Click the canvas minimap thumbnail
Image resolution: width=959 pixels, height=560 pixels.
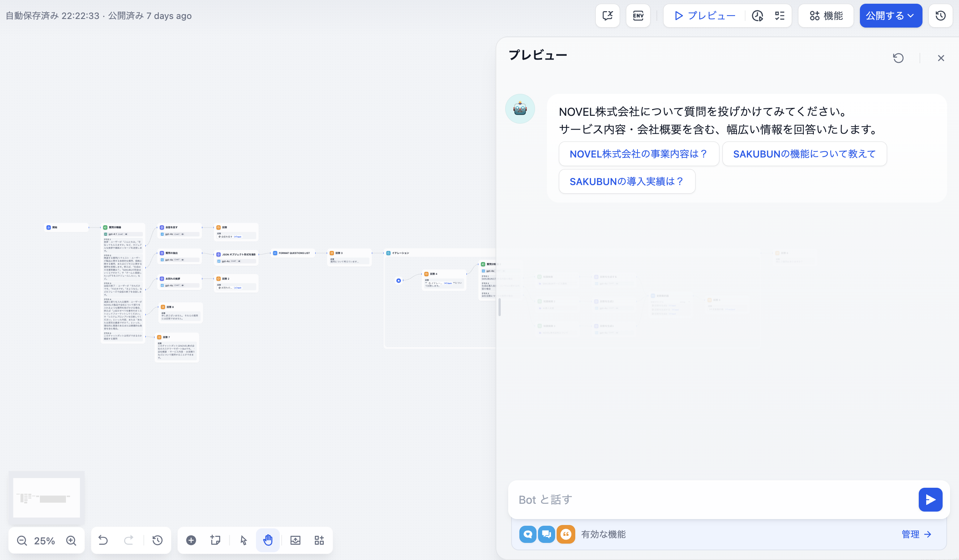click(47, 497)
